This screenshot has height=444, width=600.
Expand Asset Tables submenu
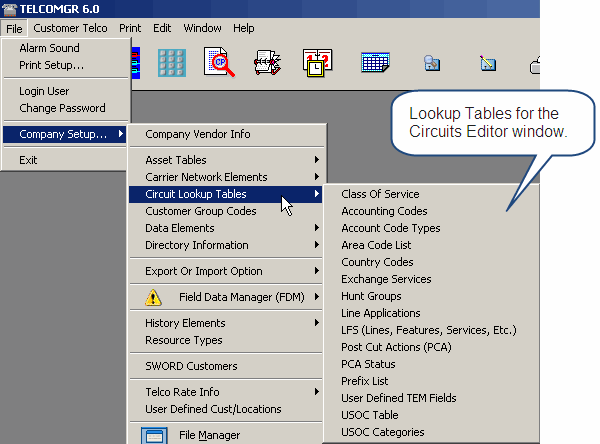[226, 160]
